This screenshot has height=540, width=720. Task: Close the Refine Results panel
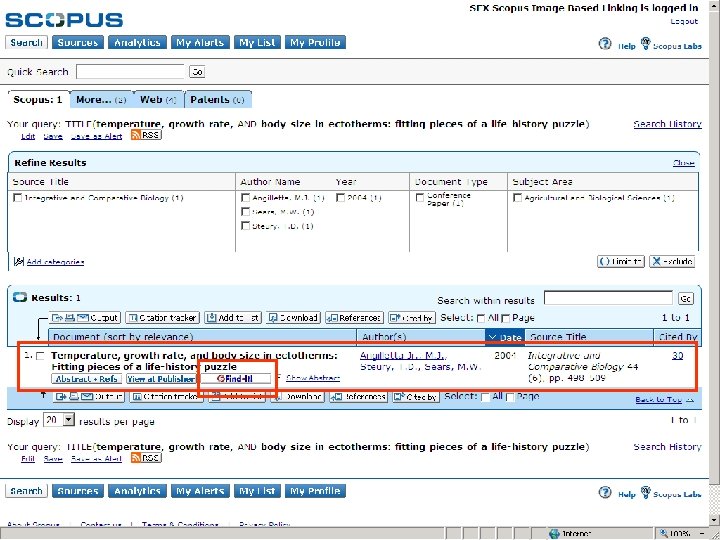(x=683, y=163)
